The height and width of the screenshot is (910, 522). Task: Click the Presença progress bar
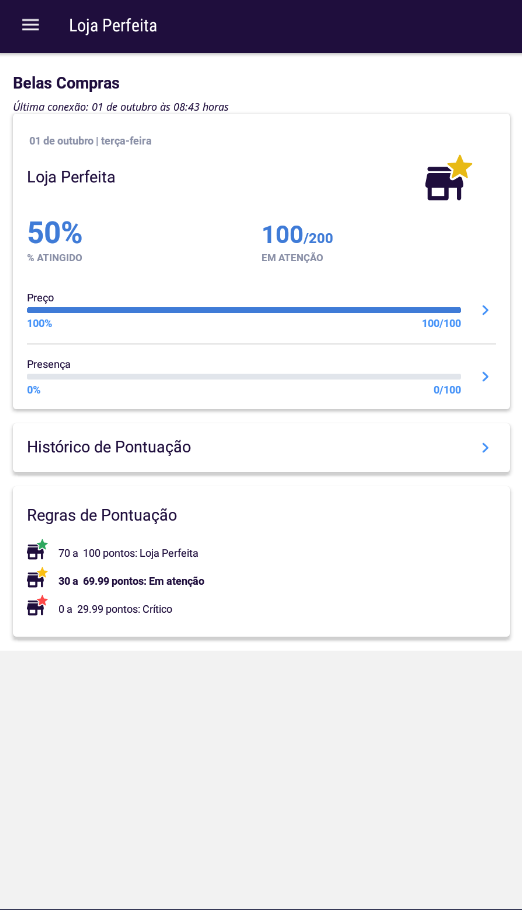244,377
